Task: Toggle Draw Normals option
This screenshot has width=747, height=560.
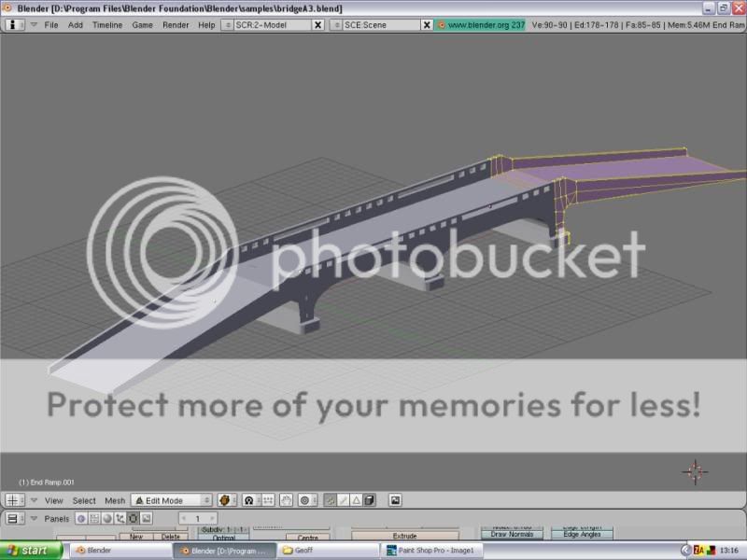Action: (512, 534)
